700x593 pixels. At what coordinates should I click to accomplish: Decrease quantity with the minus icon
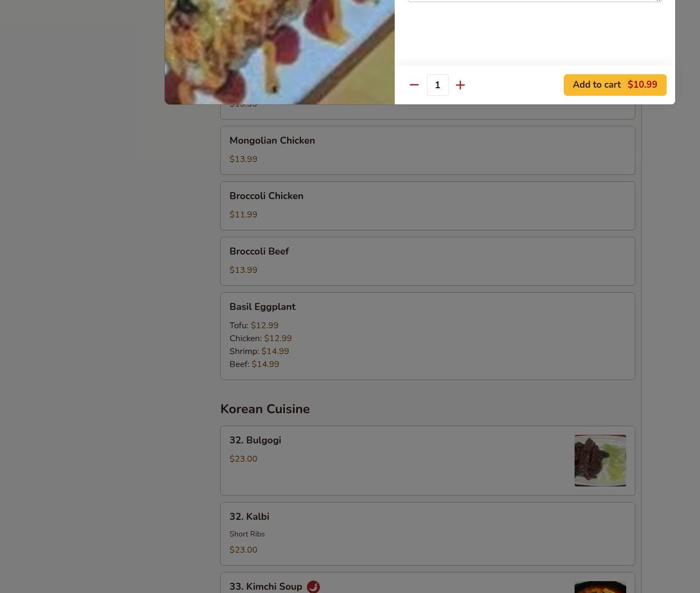pyautogui.click(x=414, y=85)
